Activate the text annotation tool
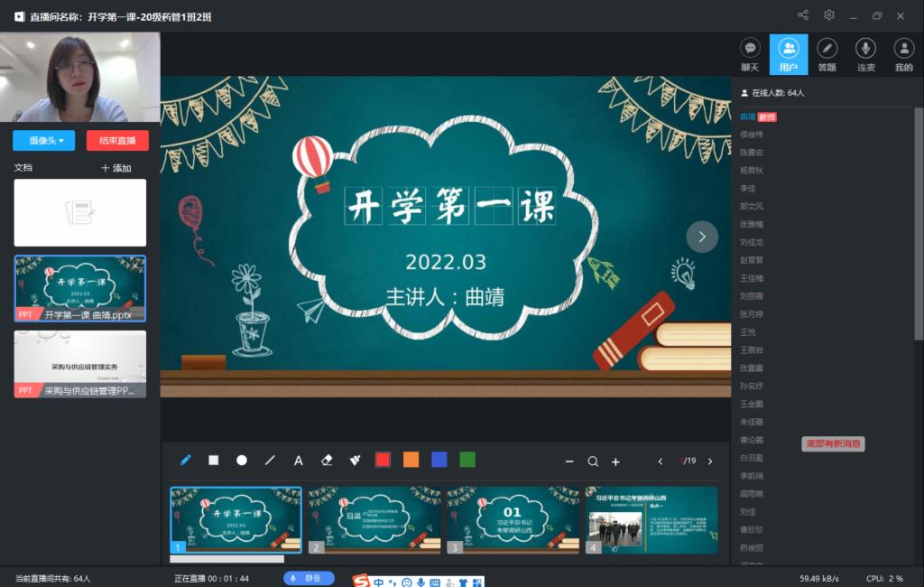This screenshot has height=587, width=924. (299, 460)
